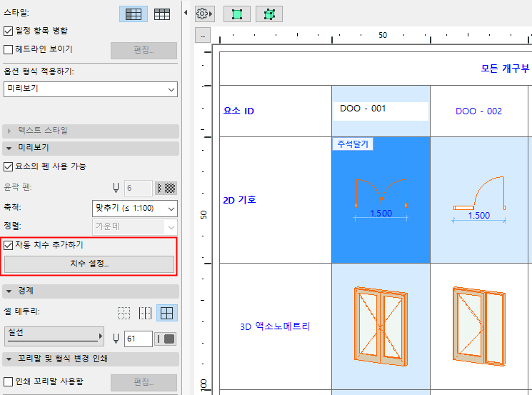Click the 주석달기 button in the cell
Viewport: 532px width, 395px height.
pyautogui.click(x=353, y=144)
